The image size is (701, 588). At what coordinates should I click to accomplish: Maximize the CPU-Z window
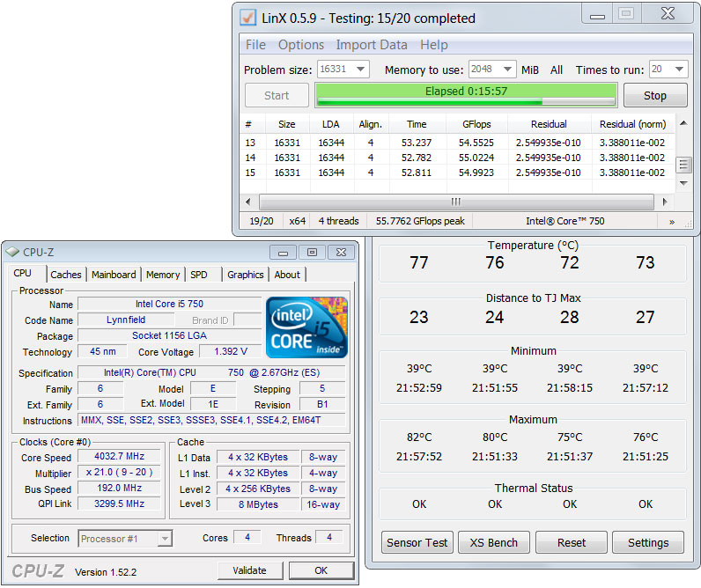312,253
